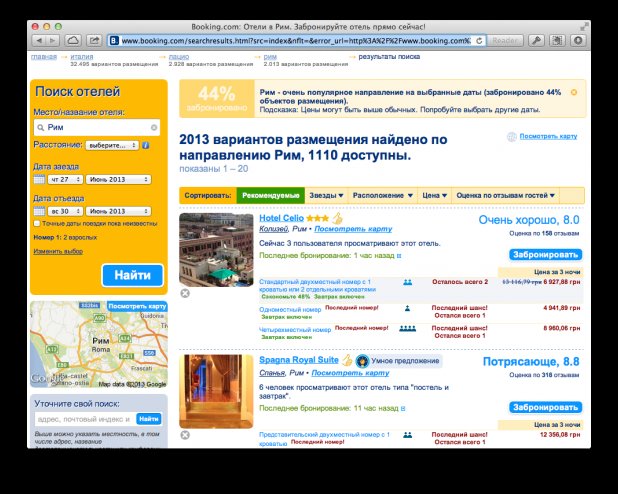Image resolution: width=618 pixels, height=494 pixels.
Task: Expand the Расстояние distance dropdown
Action: click(x=111, y=145)
